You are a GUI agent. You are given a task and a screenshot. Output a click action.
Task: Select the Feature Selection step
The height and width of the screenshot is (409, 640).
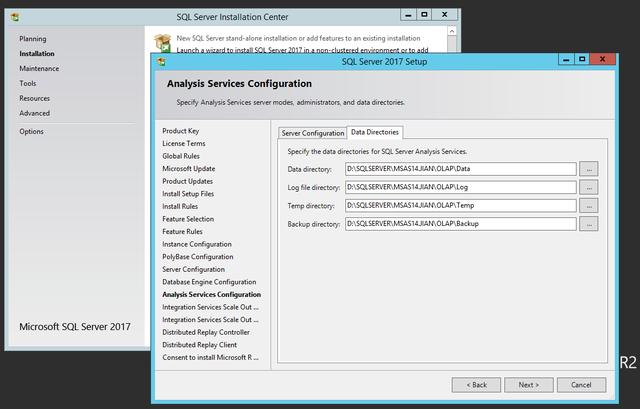(x=188, y=219)
